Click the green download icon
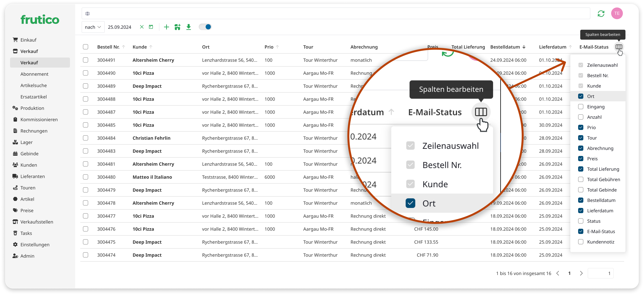 pos(188,27)
